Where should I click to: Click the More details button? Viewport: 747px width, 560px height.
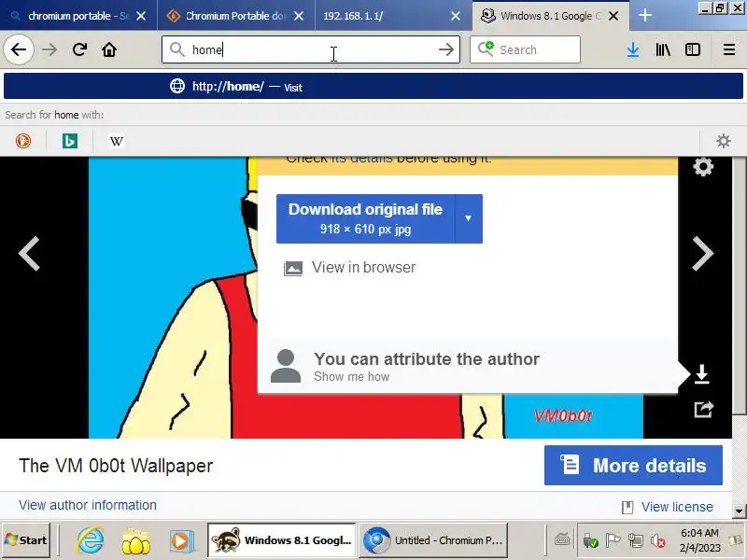point(633,465)
